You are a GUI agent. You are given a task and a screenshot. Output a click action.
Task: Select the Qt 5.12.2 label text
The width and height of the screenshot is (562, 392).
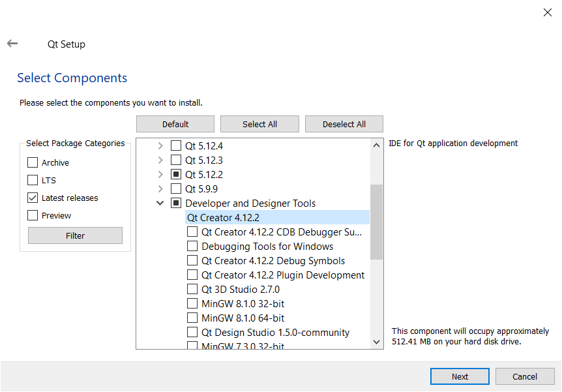(x=204, y=175)
